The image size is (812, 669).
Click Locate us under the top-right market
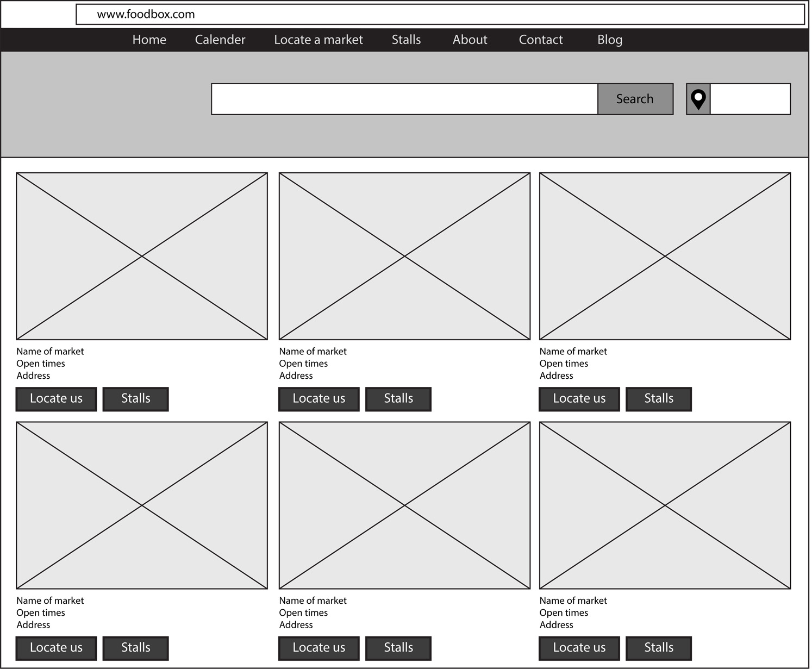(579, 399)
